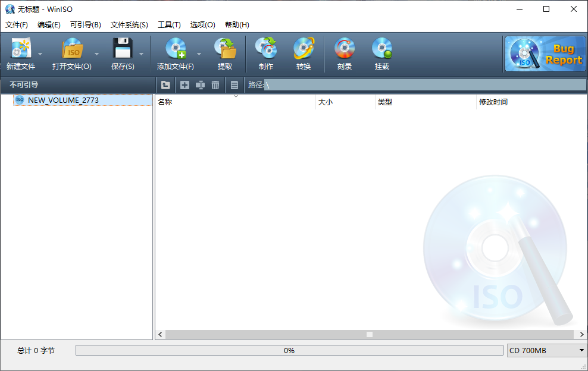Click the list view icon in path bar
Screen dimensions: 588x371
234,85
